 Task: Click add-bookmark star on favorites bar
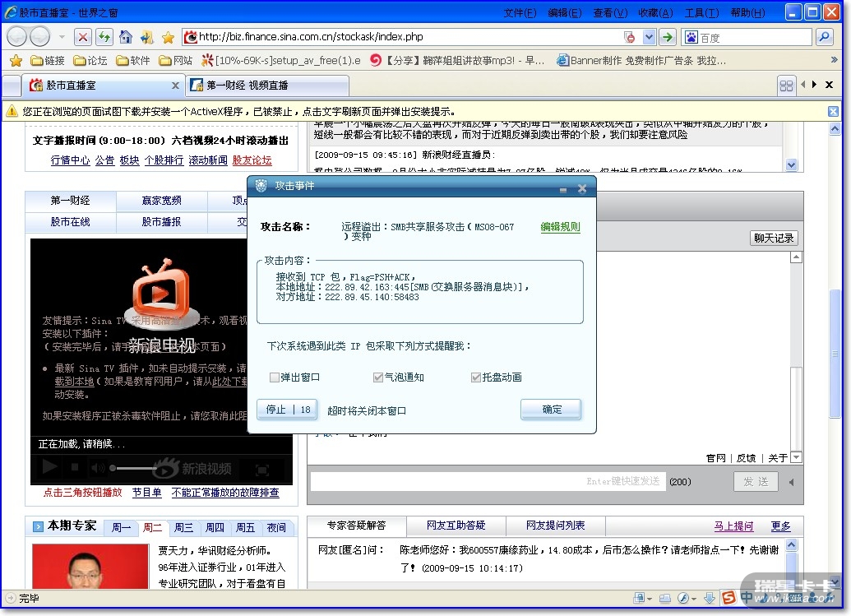16,60
